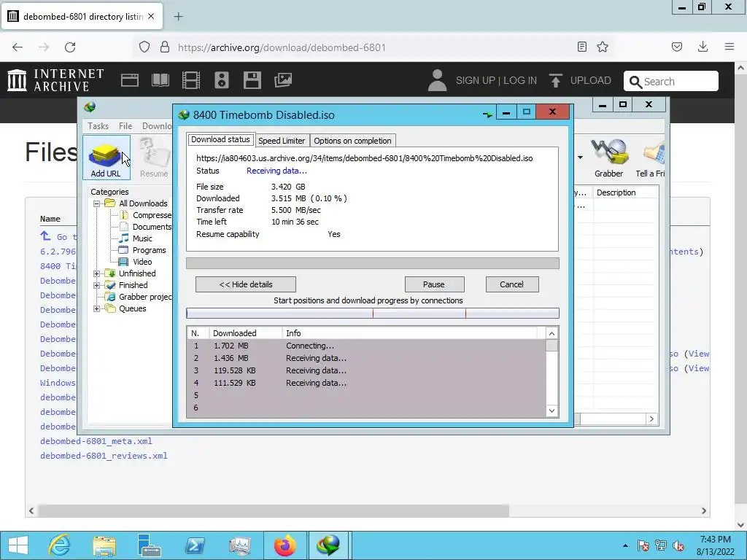Click the connections progress segment bar
Viewport: 747px width, 560px height.
click(373, 313)
